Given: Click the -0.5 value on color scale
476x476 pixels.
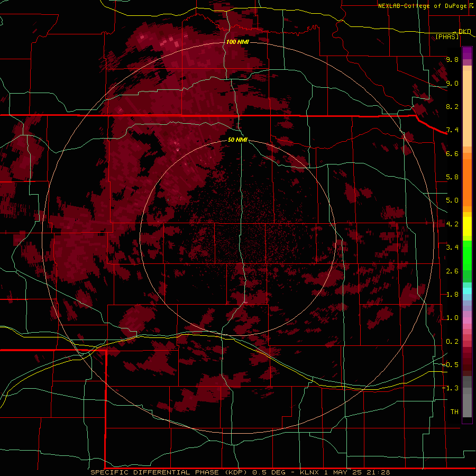Looking at the screenshot, I should coord(451,365).
